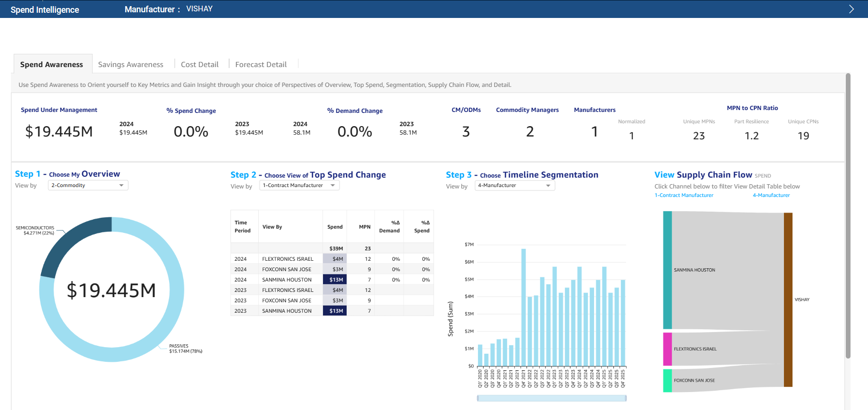Viewport: 868px width, 410px height.
Task: Sort by the %Δ Demand column header
Action: tap(389, 227)
